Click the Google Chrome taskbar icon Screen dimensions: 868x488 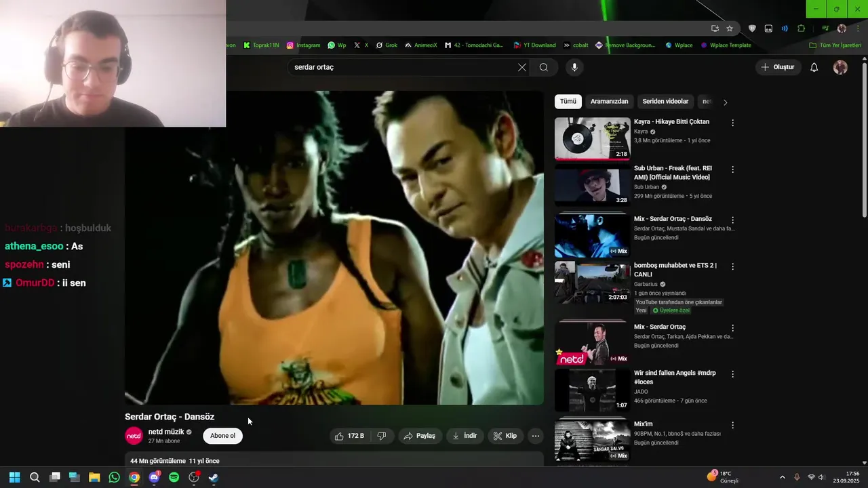point(134,477)
